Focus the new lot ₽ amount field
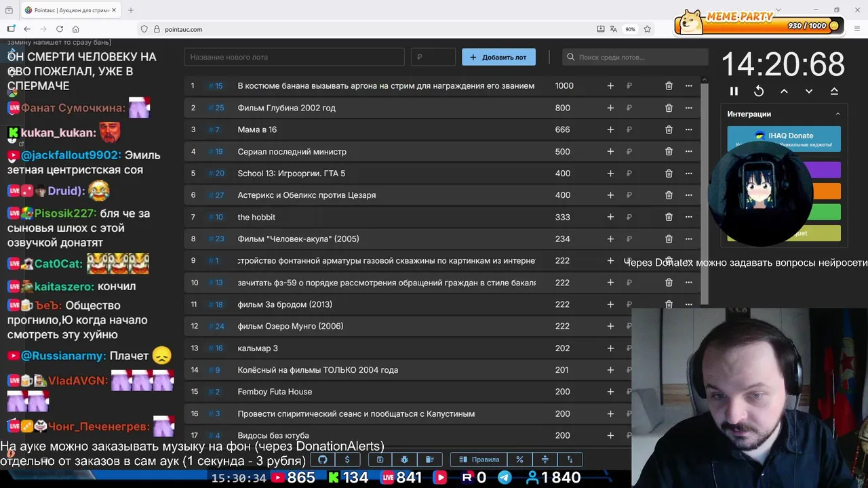Image resolution: width=868 pixels, height=488 pixels. pos(433,57)
